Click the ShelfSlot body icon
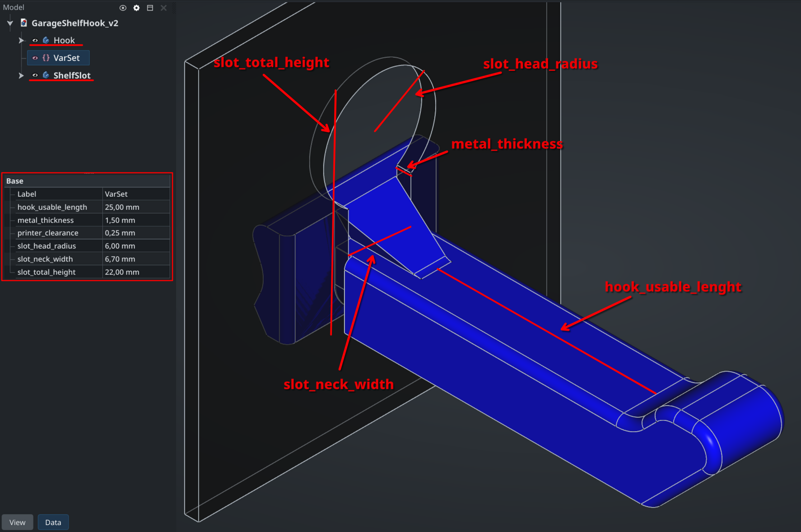801x532 pixels. pyautogui.click(x=46, y=75)
